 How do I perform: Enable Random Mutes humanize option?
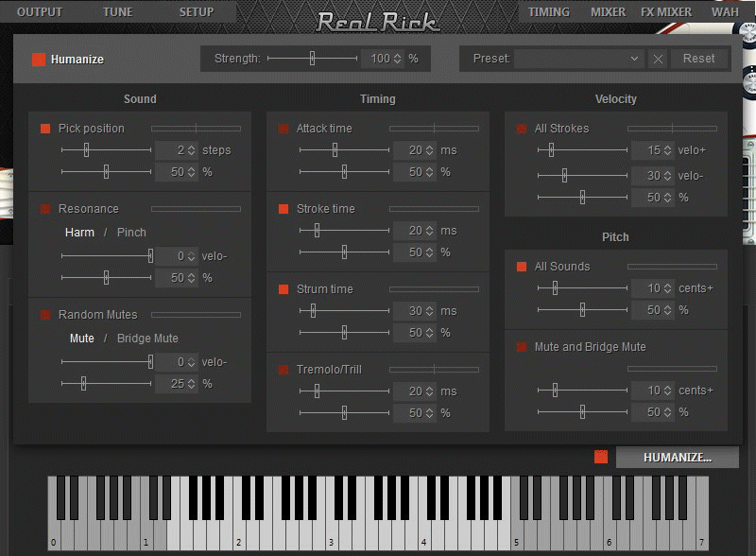(x=45, y=315)
